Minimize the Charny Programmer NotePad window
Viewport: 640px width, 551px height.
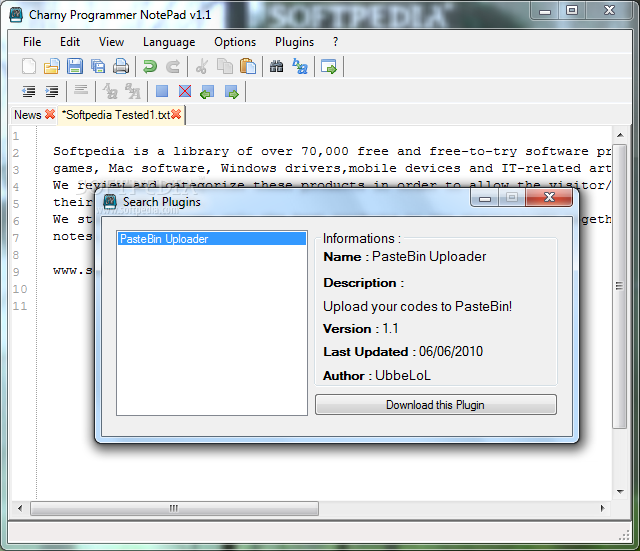coord(545,11)
